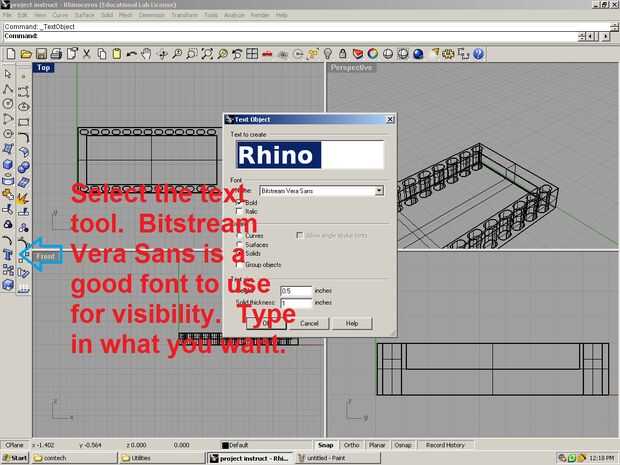
Task: Select the Boolean union spheres tool
Action: coord(23,167)
